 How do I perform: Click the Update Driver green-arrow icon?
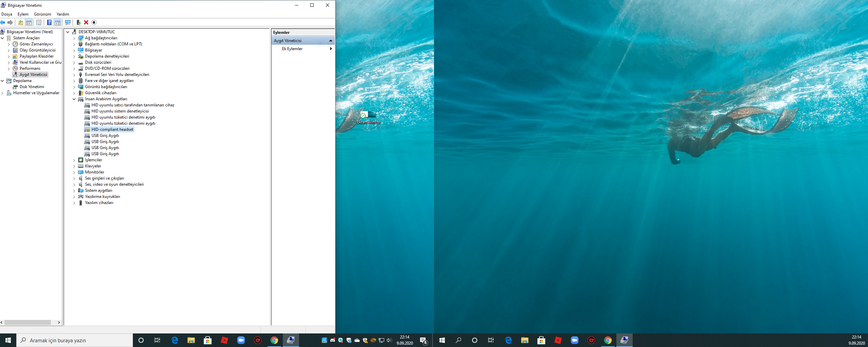(x=78, y=22)
